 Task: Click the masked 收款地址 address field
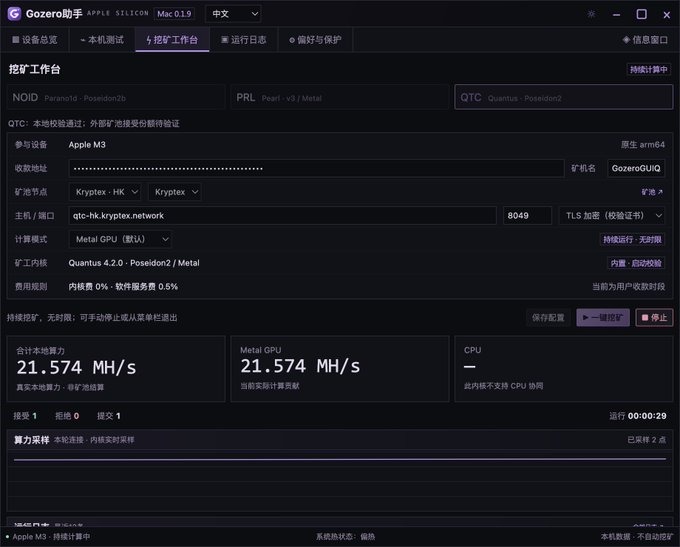pos(316,168)
